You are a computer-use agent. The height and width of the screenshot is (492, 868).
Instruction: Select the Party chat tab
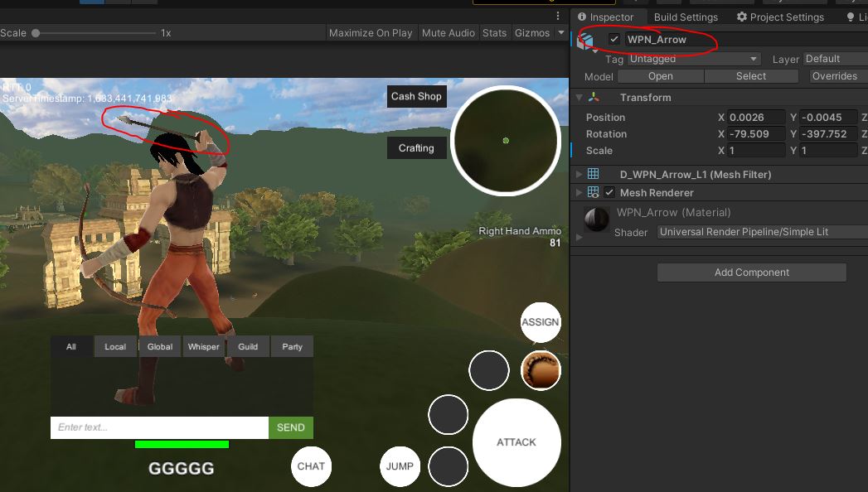pos(293,346)
